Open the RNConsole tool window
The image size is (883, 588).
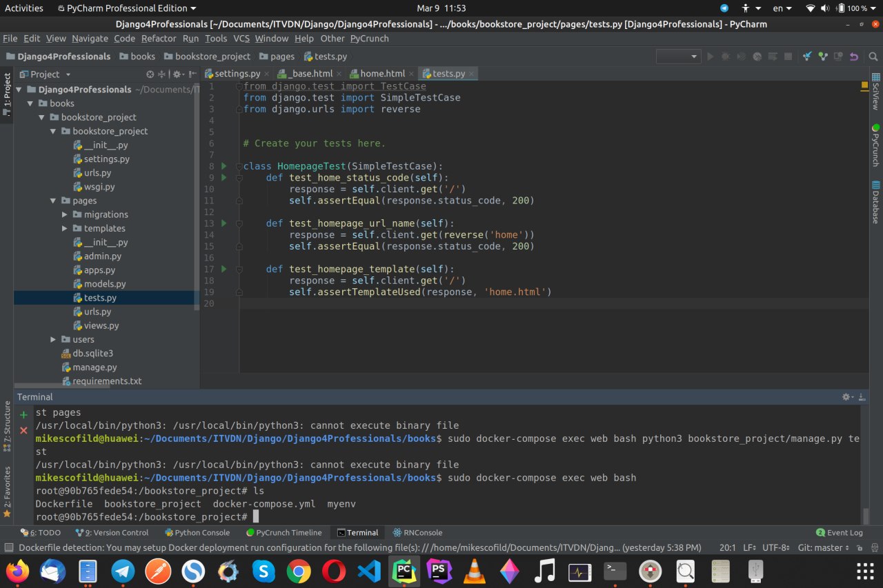418,533
